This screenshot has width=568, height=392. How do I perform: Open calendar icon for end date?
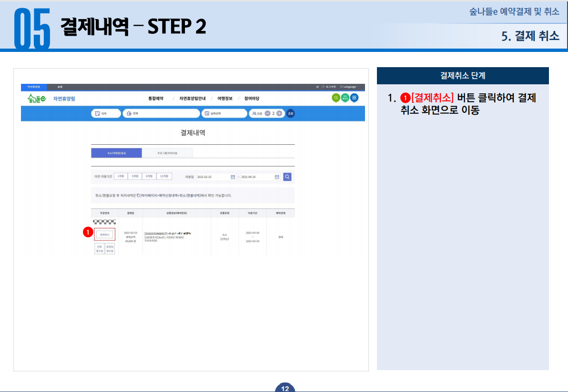point(277,177)
